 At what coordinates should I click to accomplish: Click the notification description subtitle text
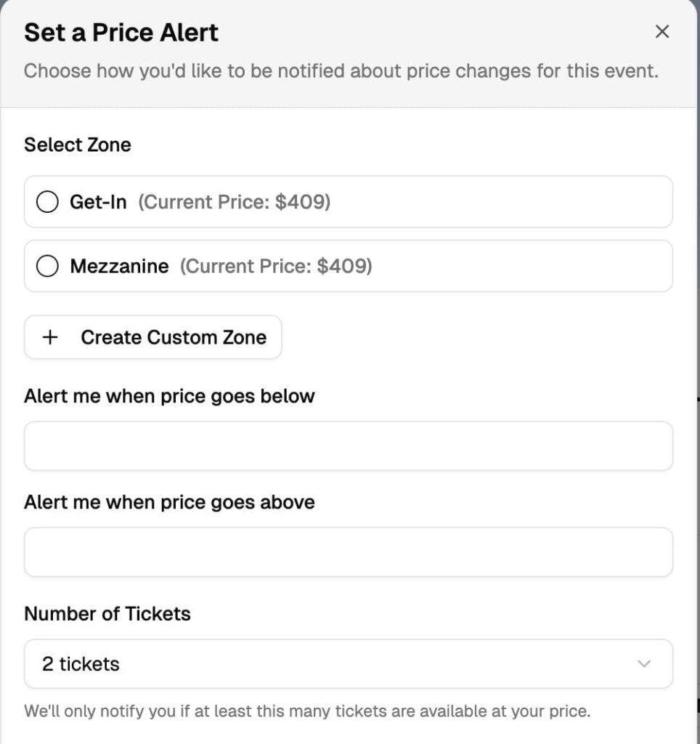[341, 71]
